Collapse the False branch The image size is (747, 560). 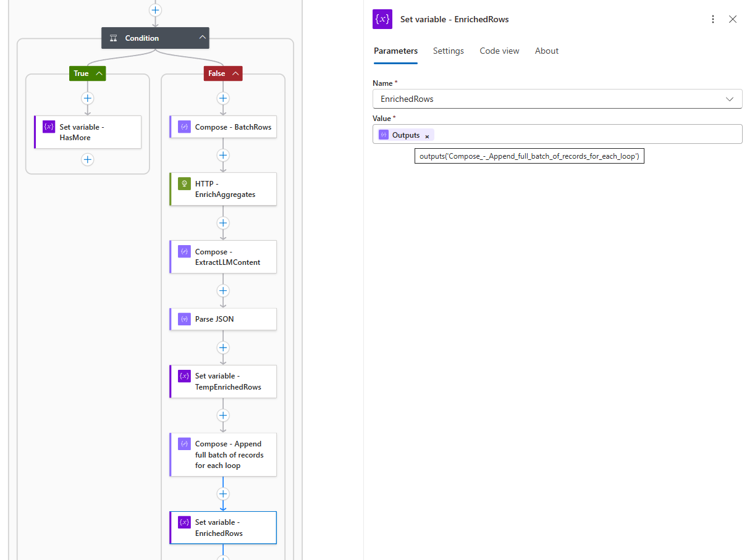pyautogui.click(x=235, y=73)
